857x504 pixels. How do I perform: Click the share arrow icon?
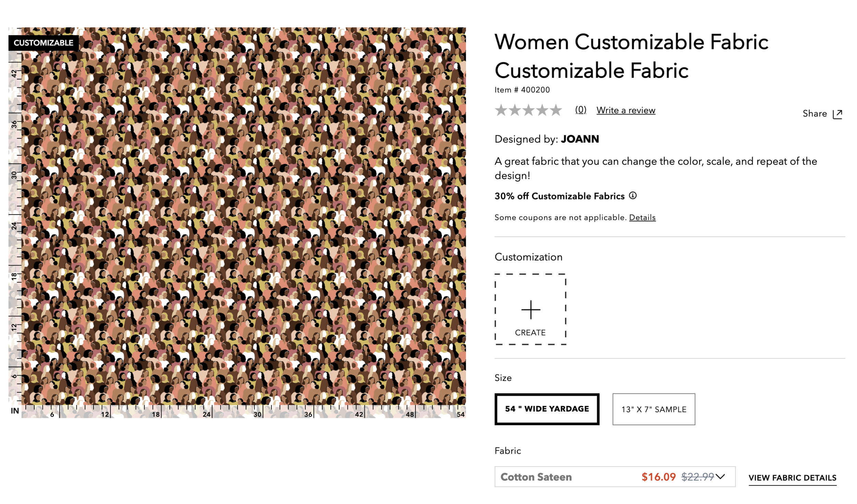tap(837, 114)
